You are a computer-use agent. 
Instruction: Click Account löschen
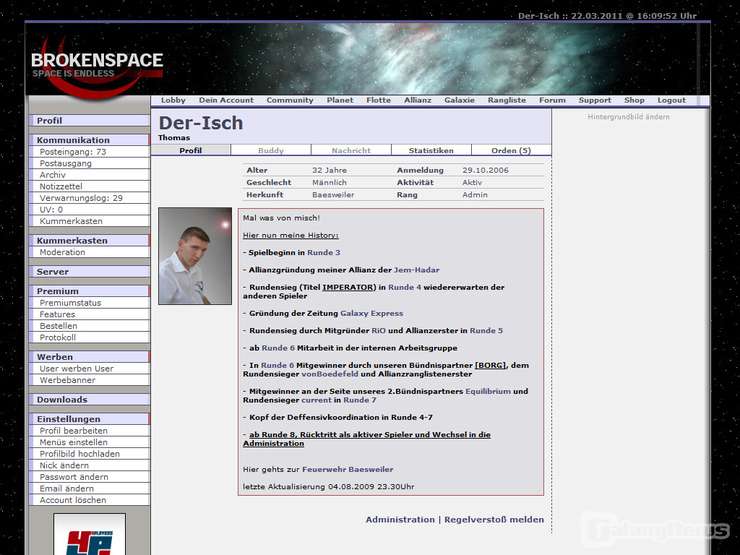click(x=89, y=500)
